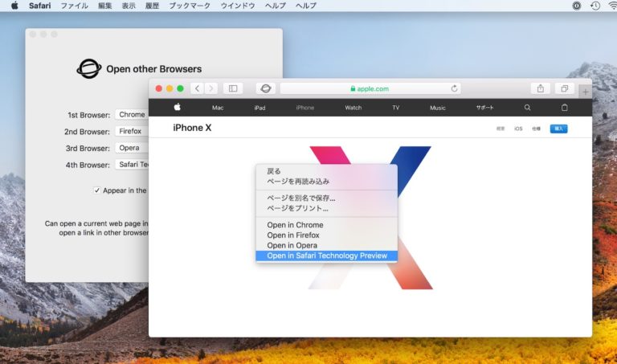Viewport: 617px width, 364px height.
Task: Open the Watch link in site navigation
Action: pyautogui.click(x=353, y=108)
